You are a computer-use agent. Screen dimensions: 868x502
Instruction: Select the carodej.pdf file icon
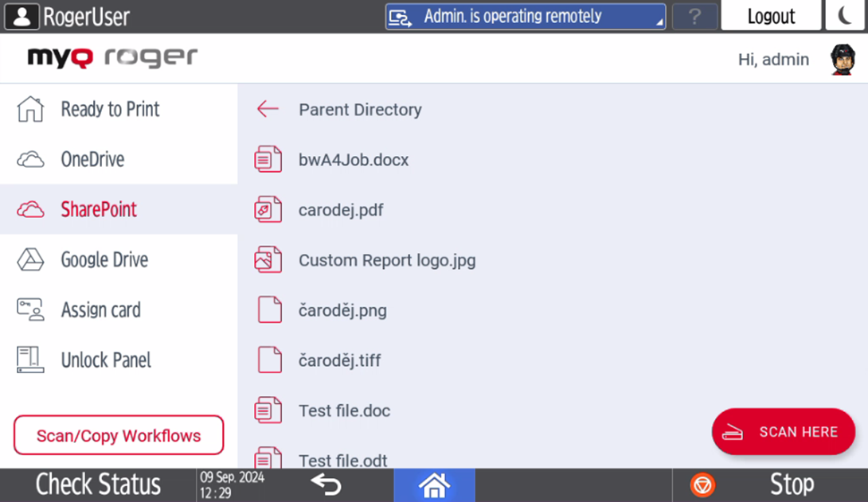click(x=268, y=210)
